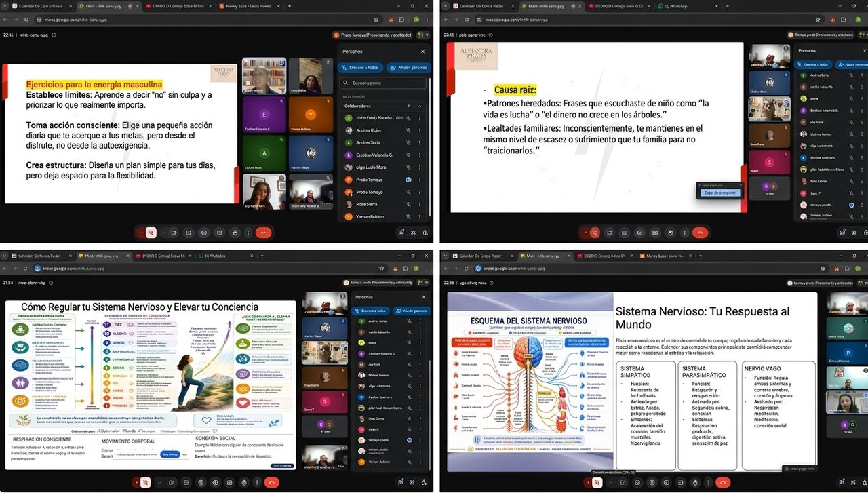Viewport: 868px width, 493px height.
Task: Leave the call in Sistema Nervioso slide window
Action: (x=722, y=482)
